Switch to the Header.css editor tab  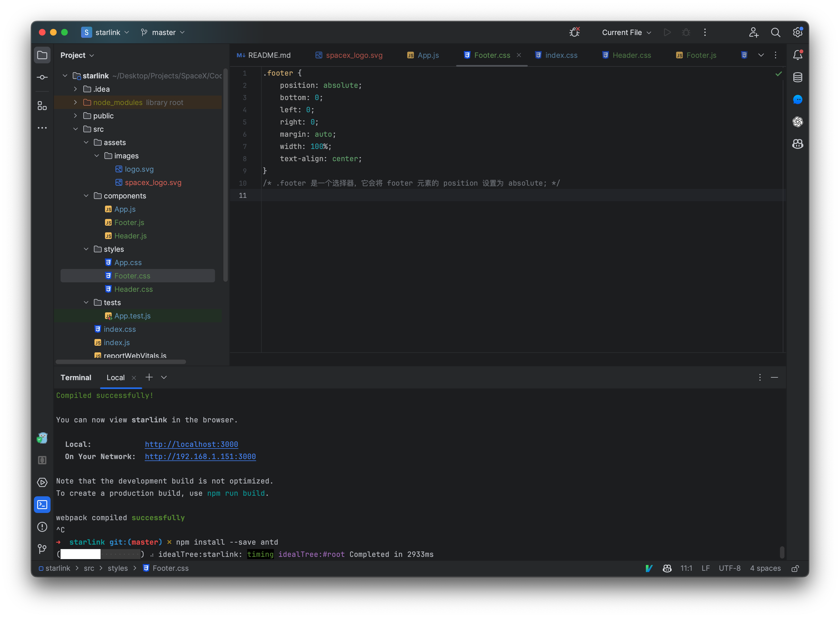631,55
